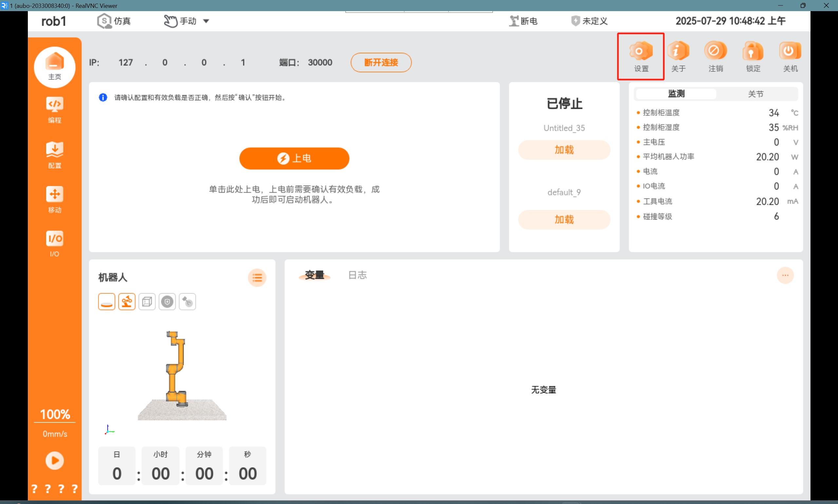This screenshot has height=504, width=838.
Task: Click the 无变量 empty variables message
Action: tap(543, 390)
